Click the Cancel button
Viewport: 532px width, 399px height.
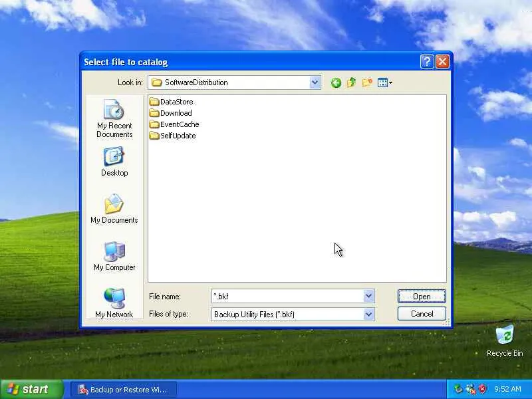(x=422, y=313)
